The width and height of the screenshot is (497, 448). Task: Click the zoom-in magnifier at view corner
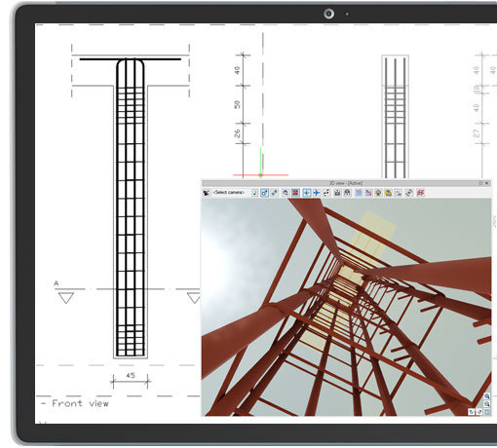coord(487,396)
